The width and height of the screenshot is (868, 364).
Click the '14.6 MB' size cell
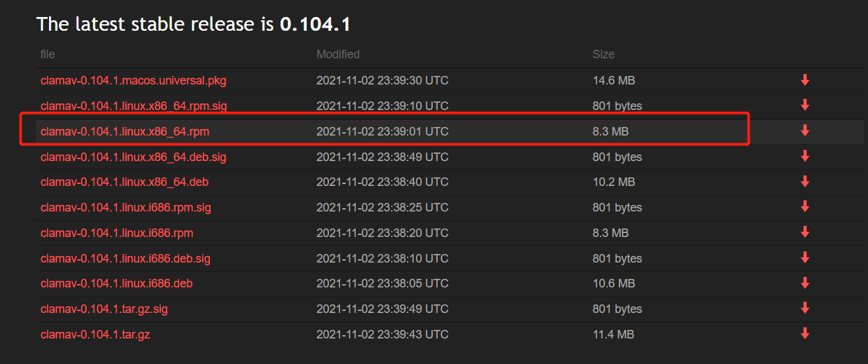pyautogui.click(x=614, y=81)
